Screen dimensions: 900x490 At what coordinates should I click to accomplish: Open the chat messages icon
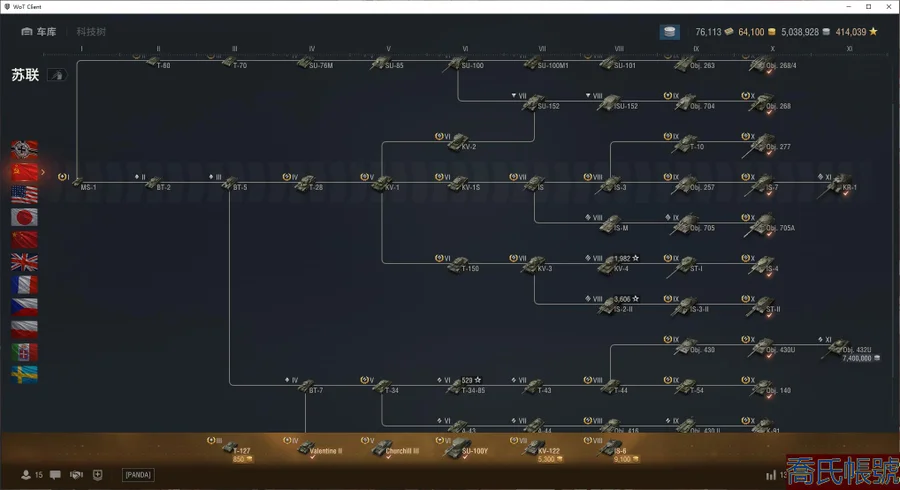[x=55, y=475]
